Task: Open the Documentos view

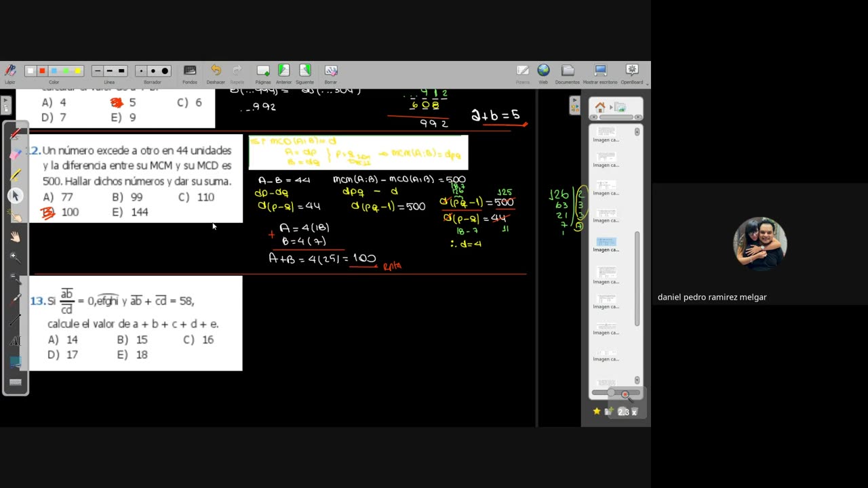Action: (568, 70)
